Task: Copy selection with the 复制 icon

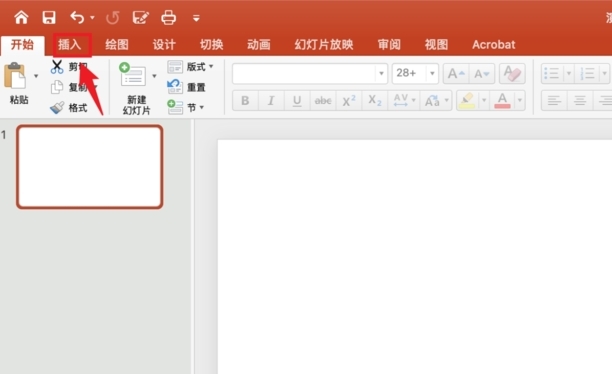Action: [x=57, y=87]
